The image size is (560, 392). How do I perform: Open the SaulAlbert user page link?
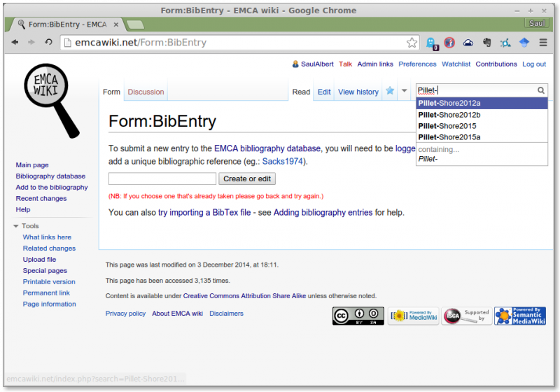(x=317, y=64)
